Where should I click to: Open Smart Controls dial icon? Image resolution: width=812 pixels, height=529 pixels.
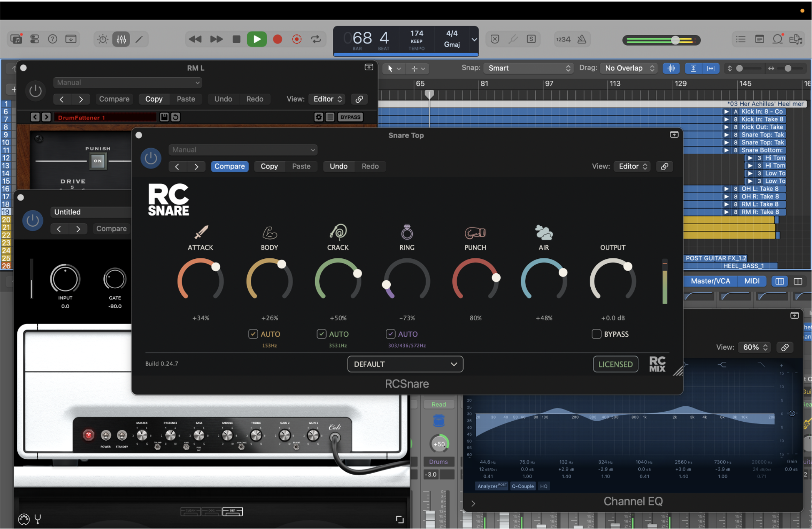tap(103, 39)
